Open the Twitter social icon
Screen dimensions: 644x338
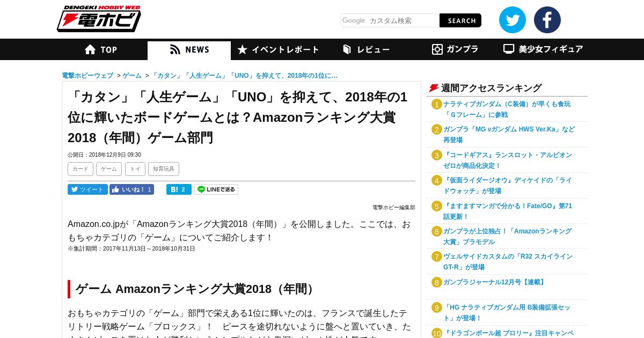513,20
